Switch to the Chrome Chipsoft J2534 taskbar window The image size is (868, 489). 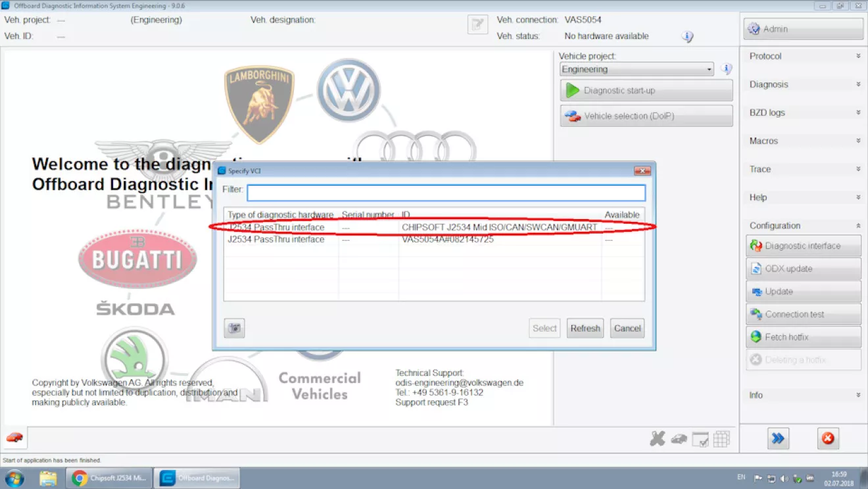[x=109, y=478]
